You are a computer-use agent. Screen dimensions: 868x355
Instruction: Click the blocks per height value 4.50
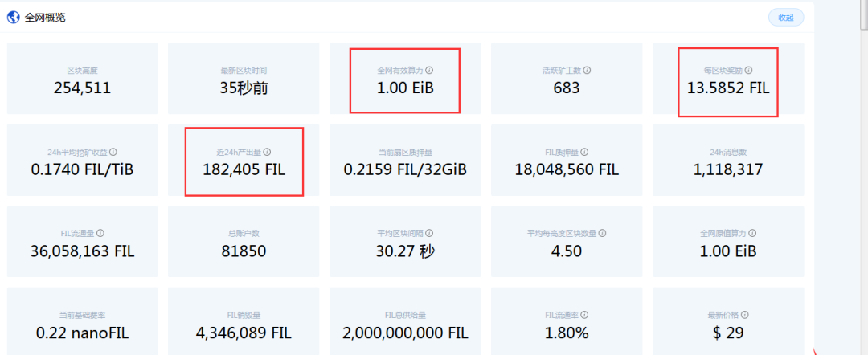click(x=567, y=251)
